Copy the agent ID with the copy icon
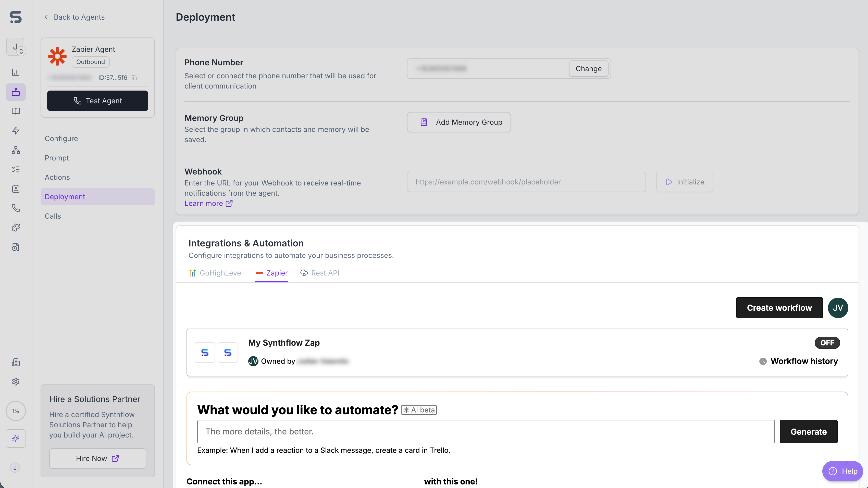The height and width of the screenshot is (488, 868). (134, 78)
